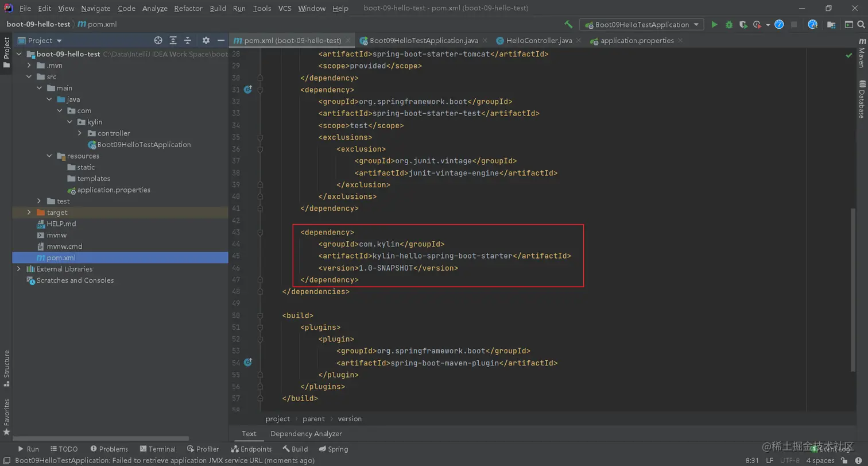Switch to the Dependency Analyzer tab
Image resolution: width=868 pixels, height=466 pixels.
click(306, 434)
